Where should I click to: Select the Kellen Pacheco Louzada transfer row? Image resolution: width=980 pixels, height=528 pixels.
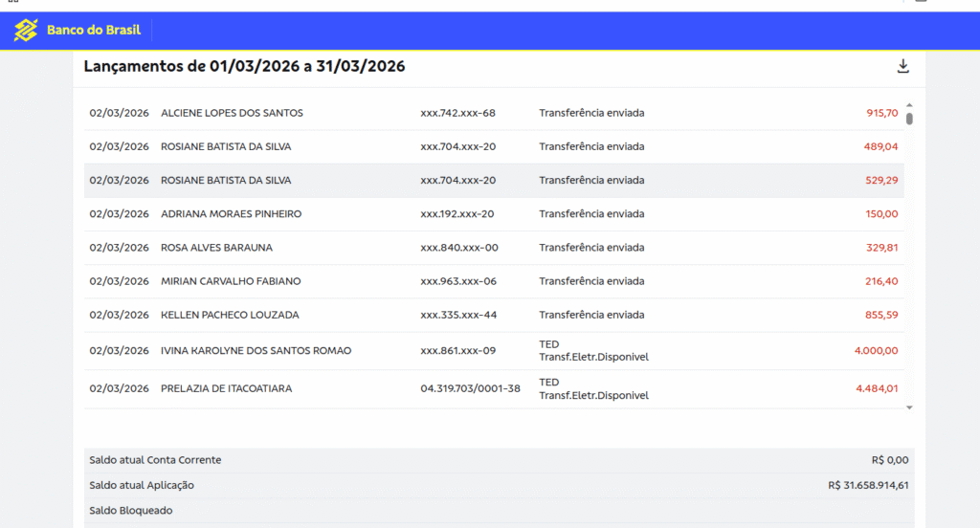point(494,316)
